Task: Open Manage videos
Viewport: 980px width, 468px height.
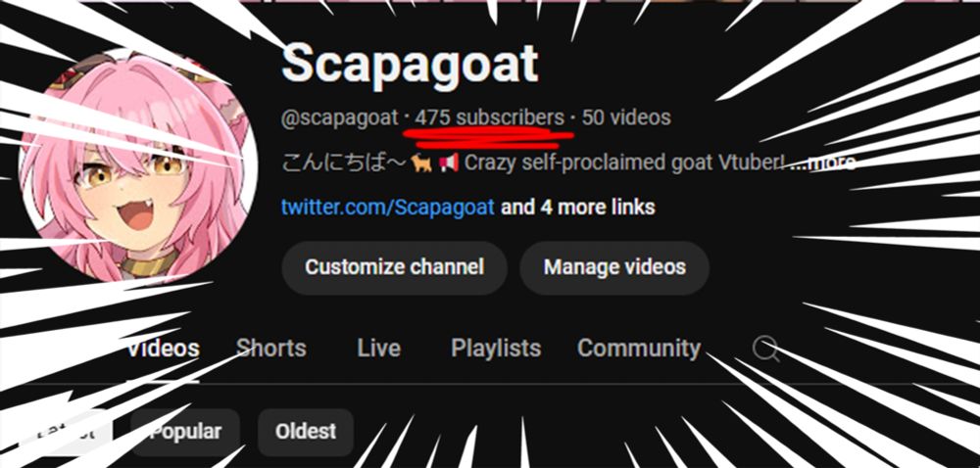Action: point(614,267)
